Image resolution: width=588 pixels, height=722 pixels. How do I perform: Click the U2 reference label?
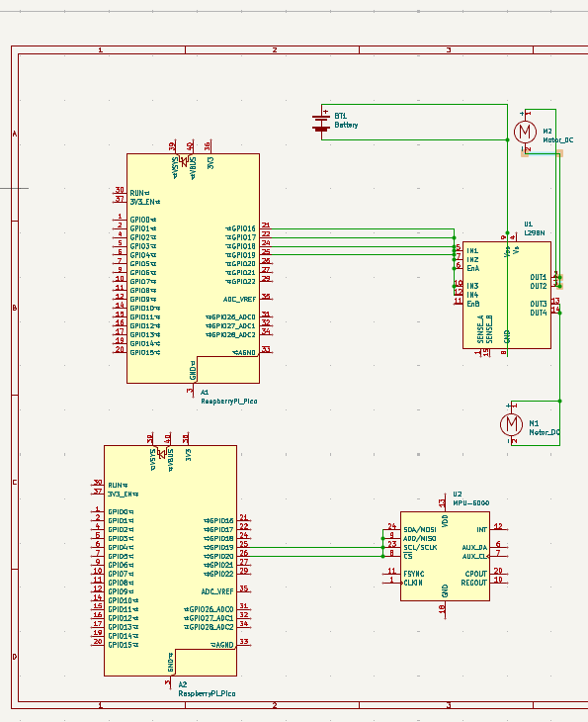pyautogui.click(x=457, y=495)
